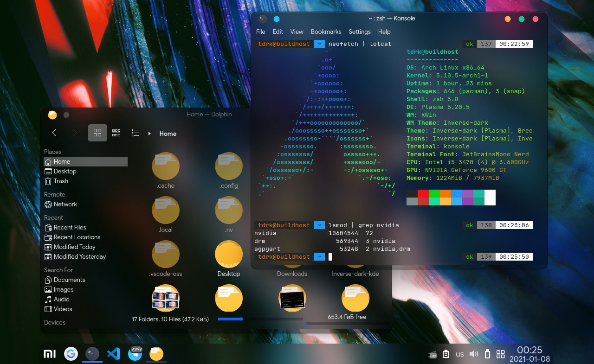This screenshot has height=364, width=594.
Task: Click the Konsole window menu icon
Action: coord(263,19)
